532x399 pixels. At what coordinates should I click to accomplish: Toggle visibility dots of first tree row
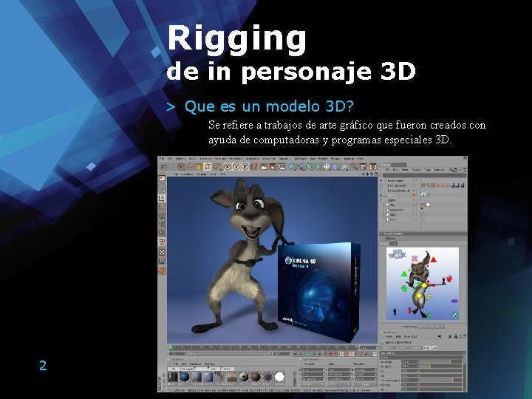(415, 181)
